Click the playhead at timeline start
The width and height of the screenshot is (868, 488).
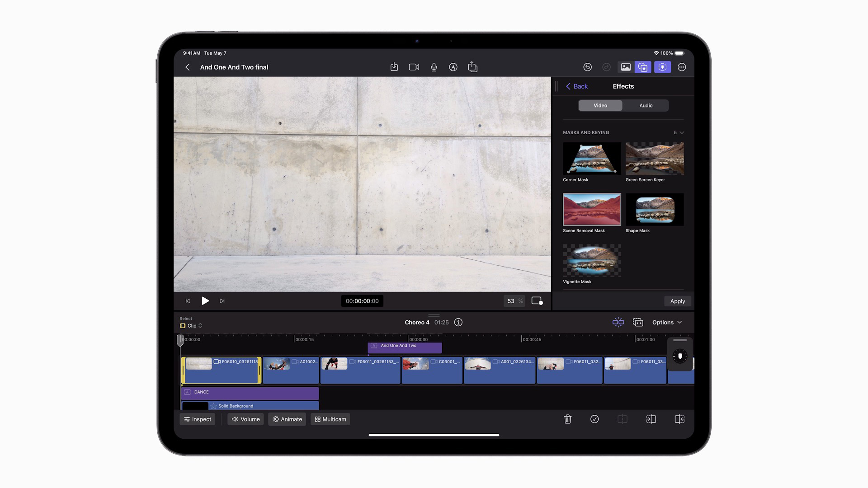[180, 340]
